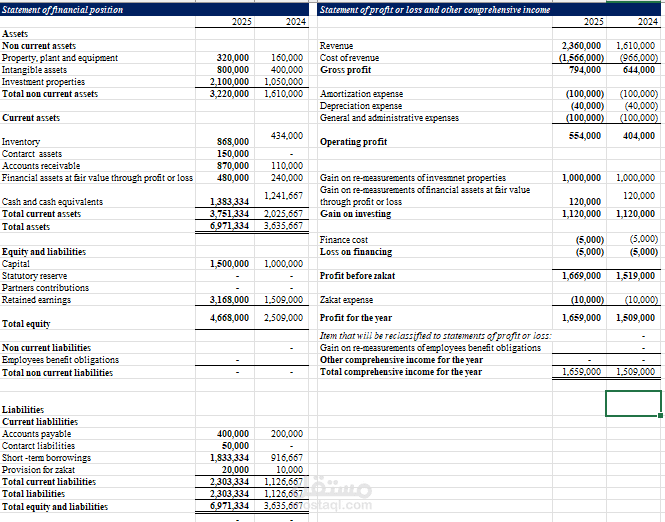Screen dimensions: 665x522
Task: Select the "Current liablilities" heading
Action: 40,422
